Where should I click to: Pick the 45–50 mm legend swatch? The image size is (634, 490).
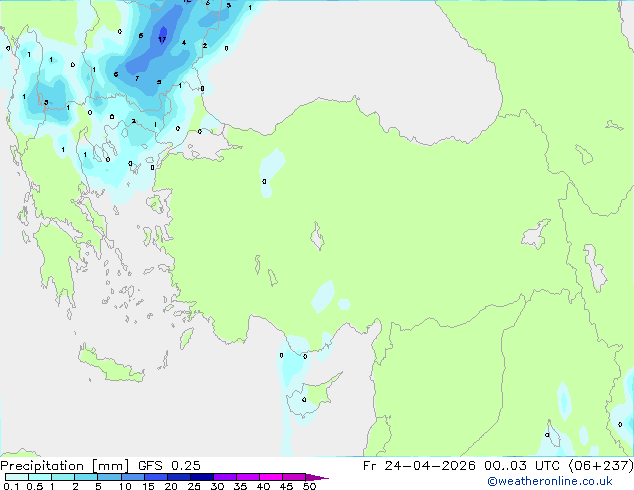point(294,477)
